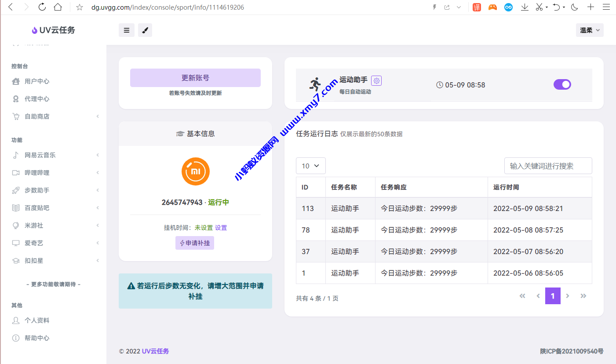
Task: Disable the 运动助手 daily auto-run switch
Action: coord(562,84)
